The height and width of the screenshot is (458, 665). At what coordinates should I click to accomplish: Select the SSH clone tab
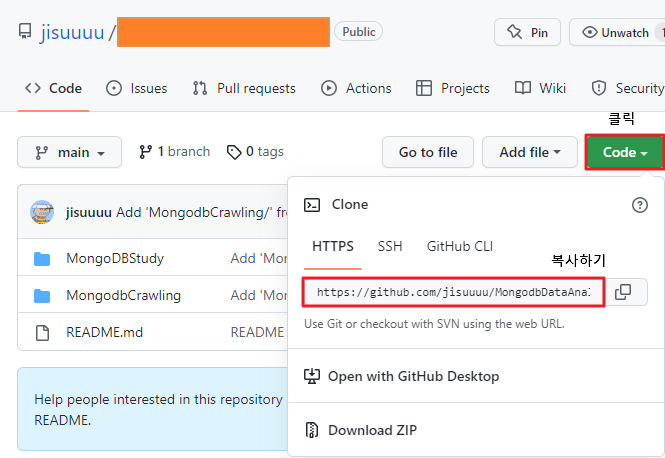[x=390, y=246]
